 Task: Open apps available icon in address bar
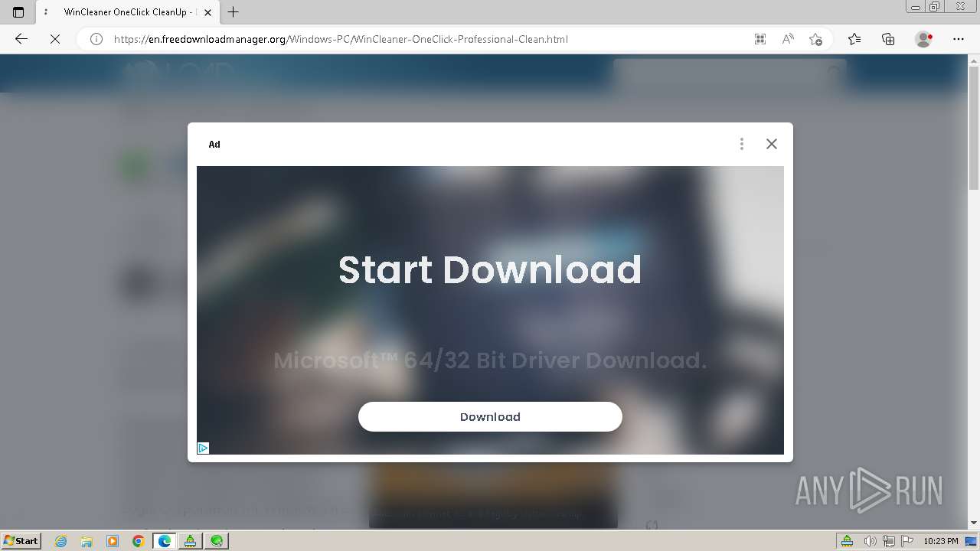tap(759, 39)
